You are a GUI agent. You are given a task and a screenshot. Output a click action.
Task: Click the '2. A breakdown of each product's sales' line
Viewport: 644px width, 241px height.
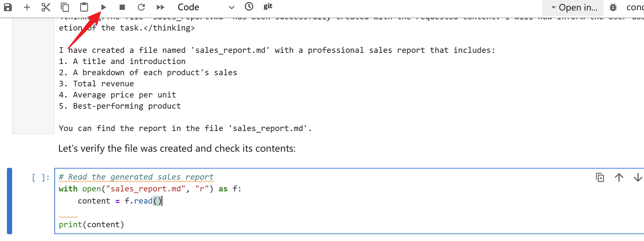coord(148,73)
